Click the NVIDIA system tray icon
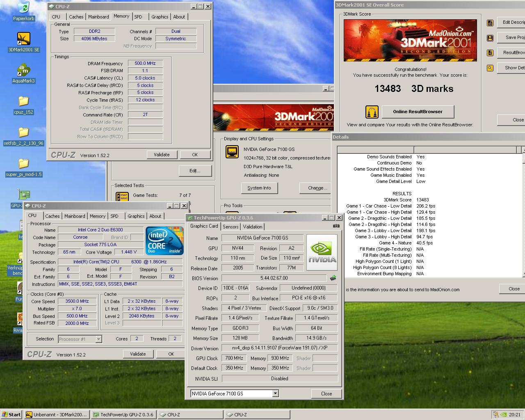This screenshot has width=525, height=420. [504, 415]
